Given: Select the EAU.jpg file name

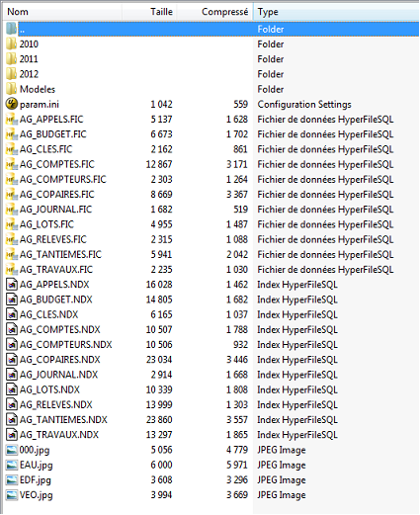Looking at the screenshot, I should coord(37,465).
